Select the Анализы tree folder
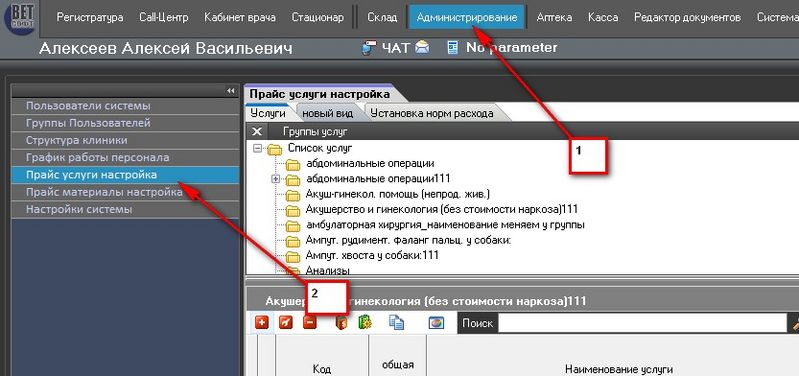 pyautogui.click(x=328, y=271)
